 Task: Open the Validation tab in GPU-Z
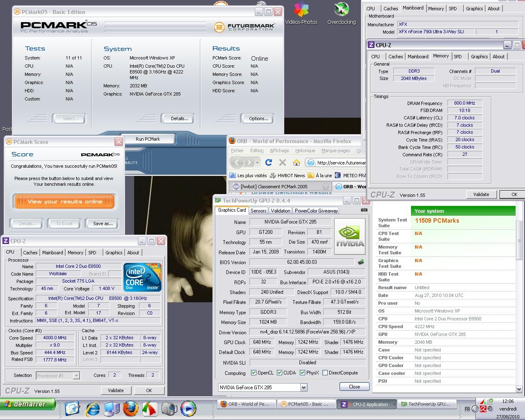click(x=281, y=210)
